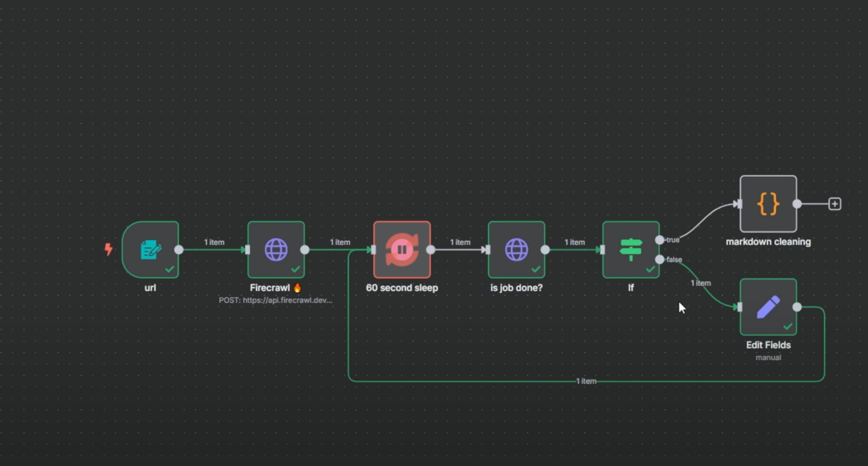Click the 'is job done?' label

517,288
